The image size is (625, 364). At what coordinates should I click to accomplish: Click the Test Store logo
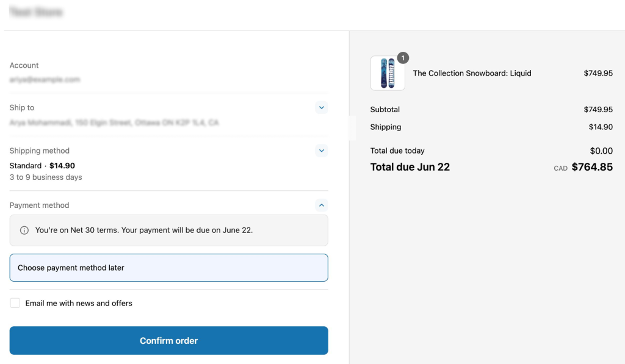(x=38, y=10)
